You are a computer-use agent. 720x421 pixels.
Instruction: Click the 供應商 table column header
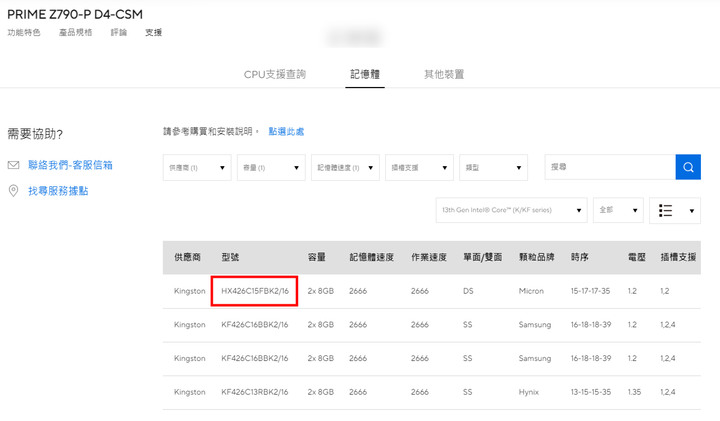187,257
